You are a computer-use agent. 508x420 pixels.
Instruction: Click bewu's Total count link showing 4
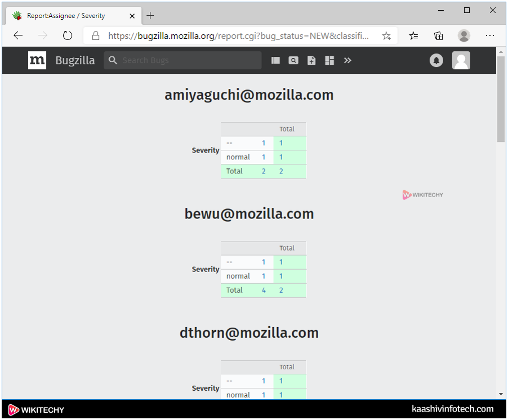click(x=264, y=290)
